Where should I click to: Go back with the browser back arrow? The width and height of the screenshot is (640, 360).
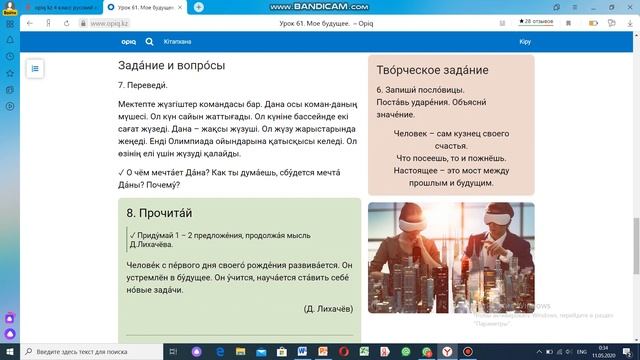pyautogui.click(x=30, y=23)
